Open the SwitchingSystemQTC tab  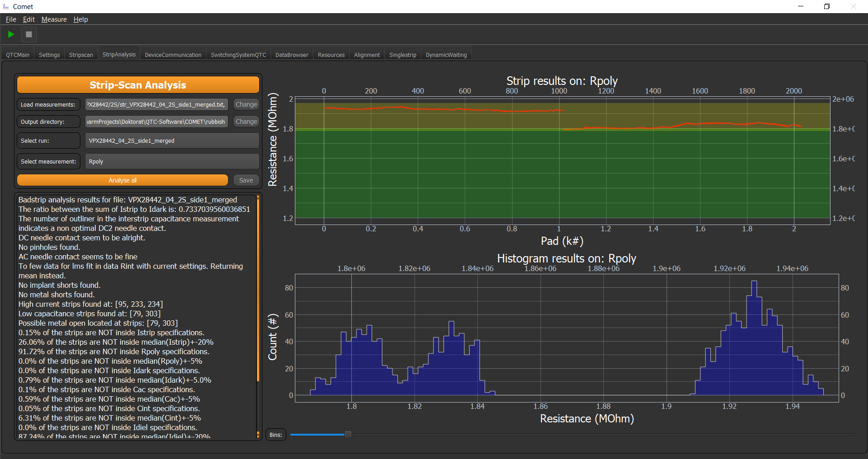238,55
